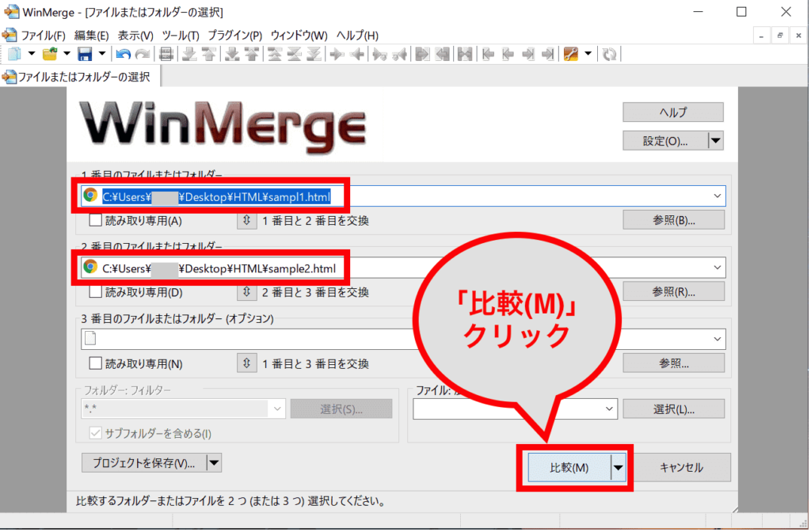Open the 設定(O) button's dropdown arrow

pos(716,141)
